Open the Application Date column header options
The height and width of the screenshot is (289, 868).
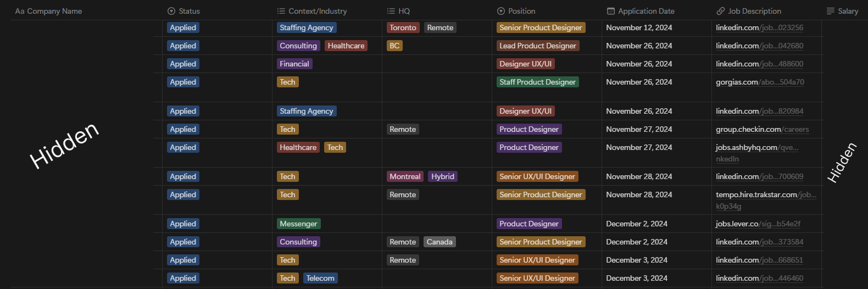pos(646,11)
